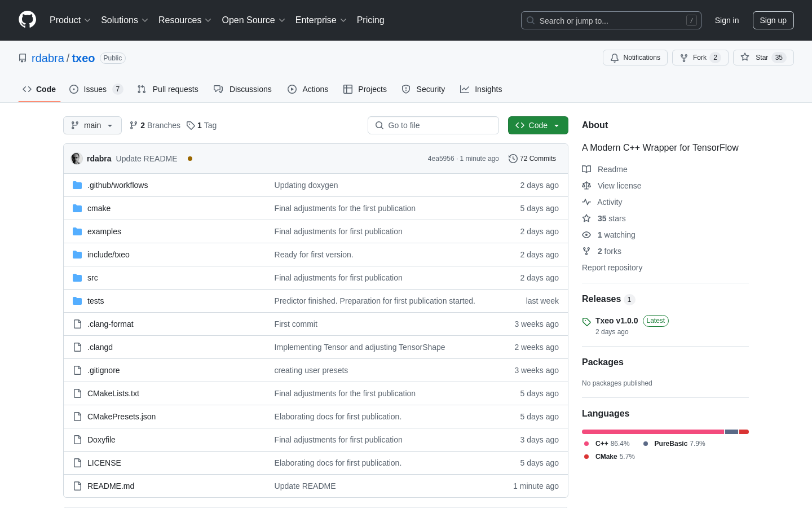Open the main branch selector dropdown
812x508 pixels.
click(x=92, y=125)
